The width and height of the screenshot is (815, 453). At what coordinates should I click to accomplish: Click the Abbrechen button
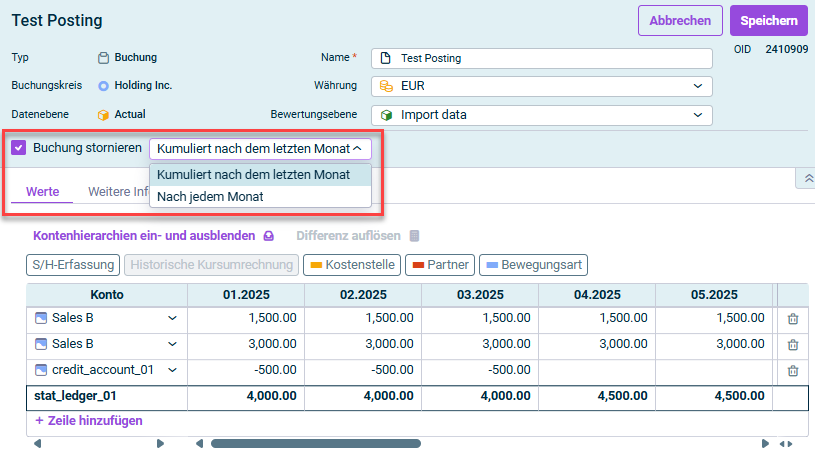pos(680,21)
